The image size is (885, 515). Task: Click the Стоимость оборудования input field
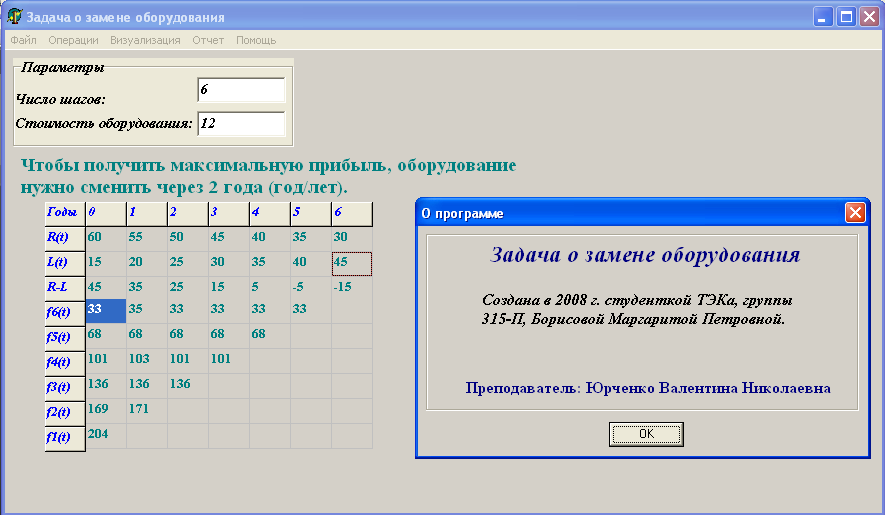242,124
